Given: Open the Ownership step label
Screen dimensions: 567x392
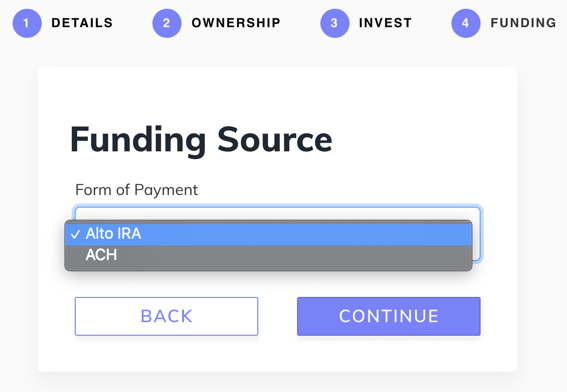Looking at the screenshot, I should (x=236, y=23).
